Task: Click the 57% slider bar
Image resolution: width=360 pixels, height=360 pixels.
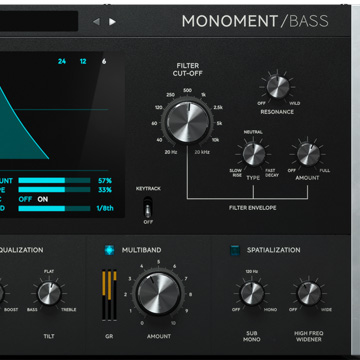Action: (x=54, y=181)
